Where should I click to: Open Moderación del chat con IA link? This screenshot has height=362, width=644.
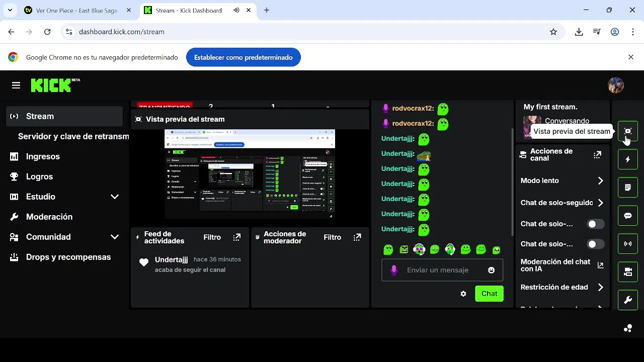(562, 265)
